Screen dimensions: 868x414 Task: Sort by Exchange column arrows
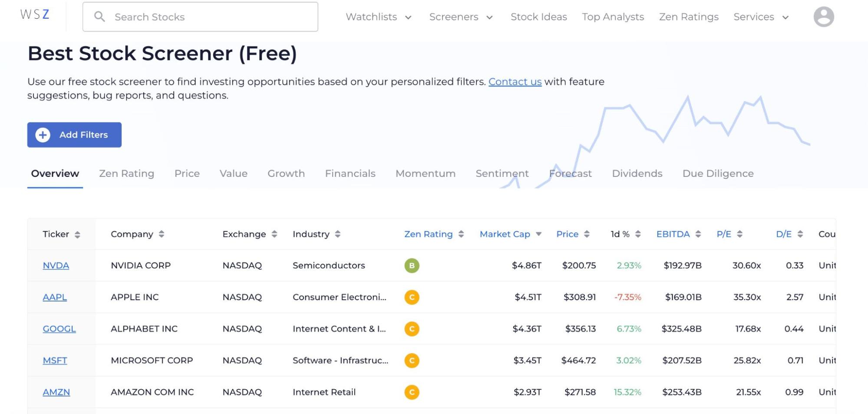274,234
